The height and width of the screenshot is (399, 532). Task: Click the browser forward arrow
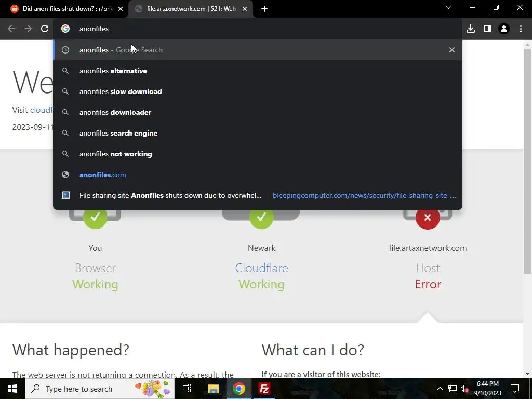point(28,29)
